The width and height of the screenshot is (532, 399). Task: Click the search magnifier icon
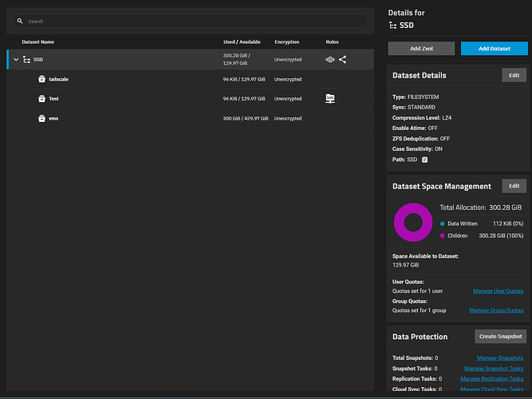coord(20,21)
